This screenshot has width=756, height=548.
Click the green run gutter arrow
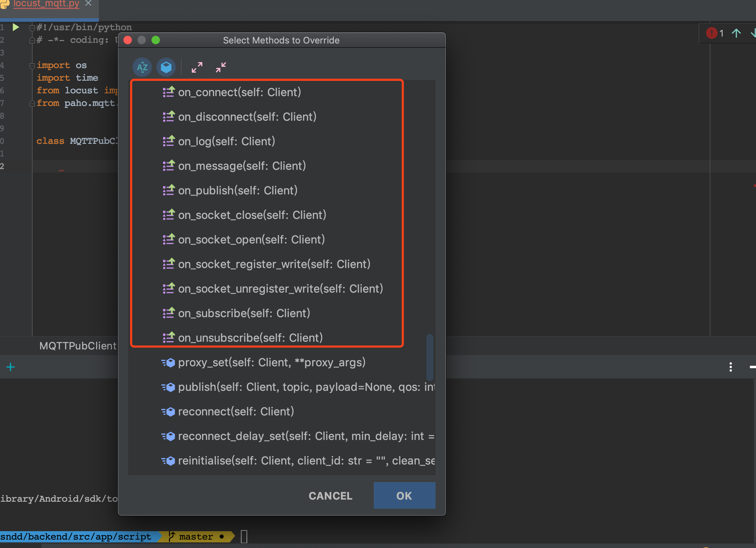coord(15,27)
